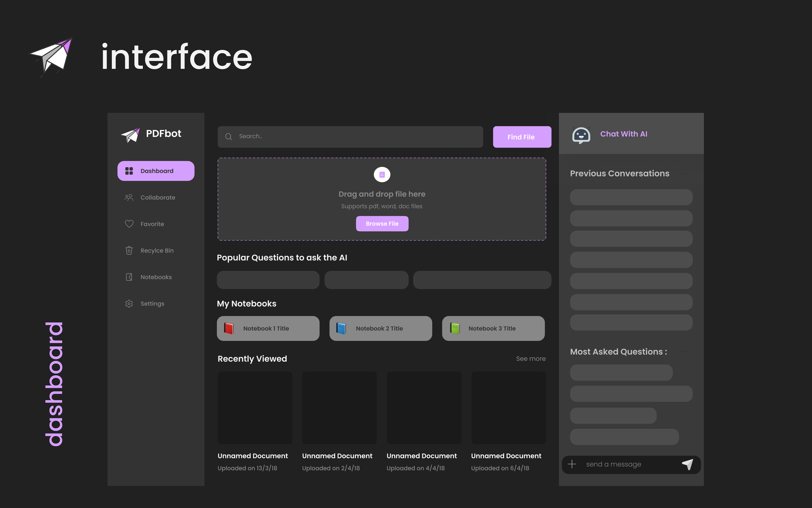Click the file upload icon in drop zone
The image size is (812, 508).
pos(382,174)
